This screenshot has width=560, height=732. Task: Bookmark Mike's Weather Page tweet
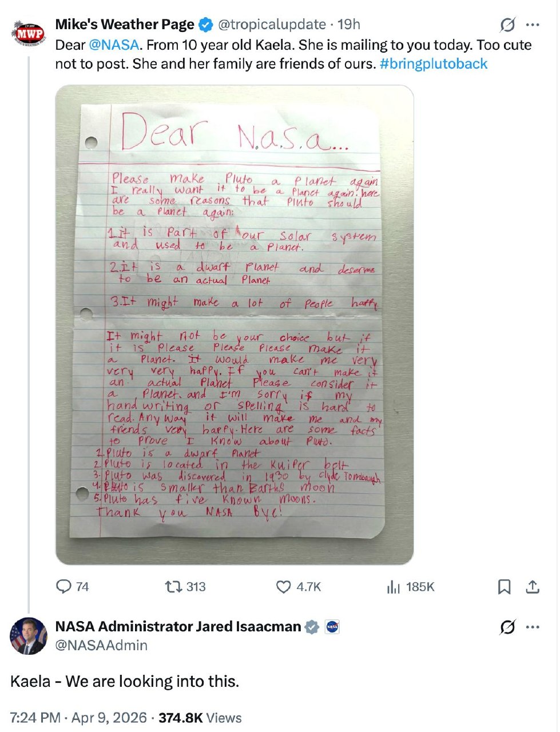[504, 587]
